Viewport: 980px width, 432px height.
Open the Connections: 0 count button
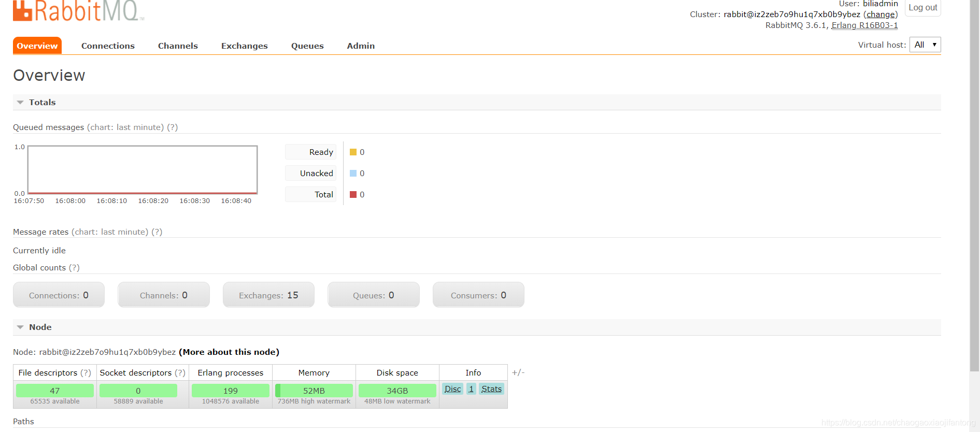tap(59, 295)
